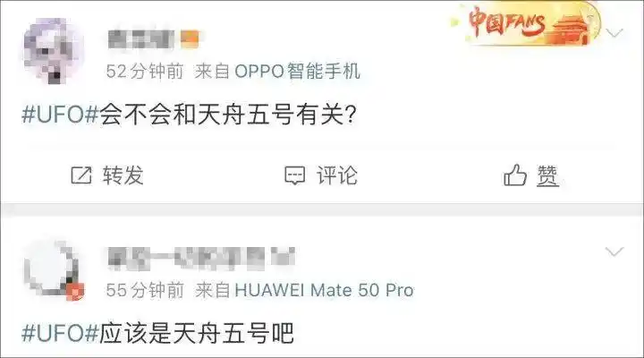Open the first poster's blurred username
The height and width of the screenshot is (358, 644).
pos(141,39)
